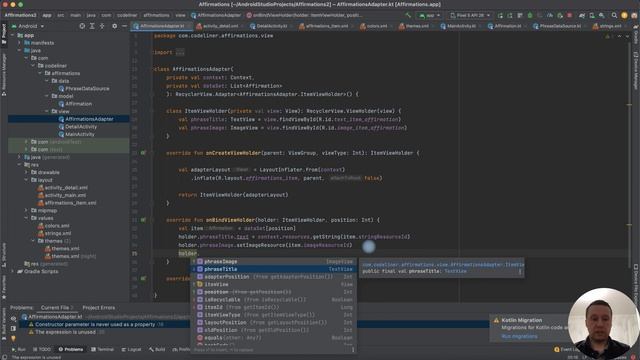Select 'Constructor parameter is never used' warning
The image size is (640, 360).
point(95,324)
